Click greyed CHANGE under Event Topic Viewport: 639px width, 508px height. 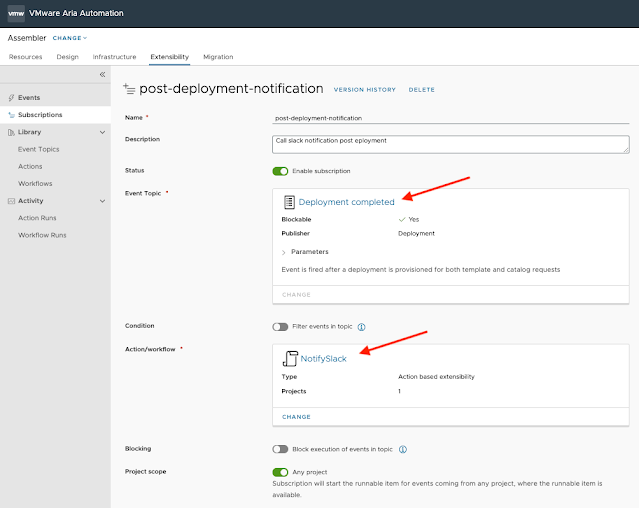(x=296, y=295)
